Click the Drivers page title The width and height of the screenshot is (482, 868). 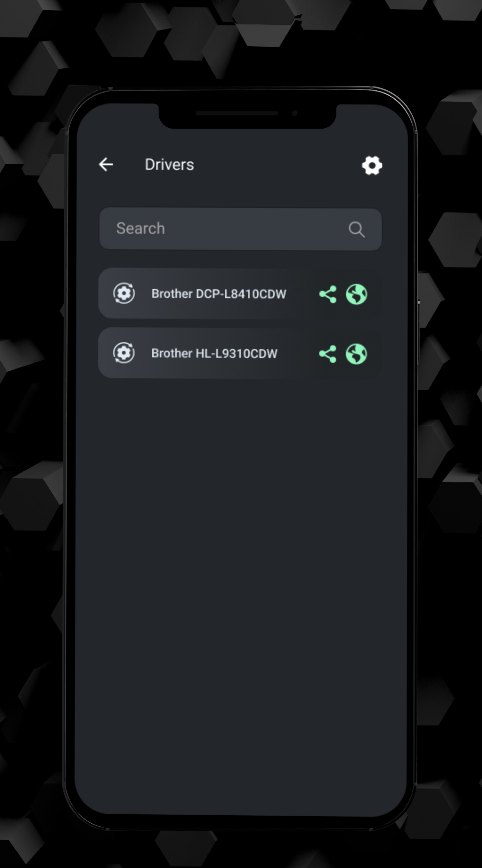[x=169, y=165]
